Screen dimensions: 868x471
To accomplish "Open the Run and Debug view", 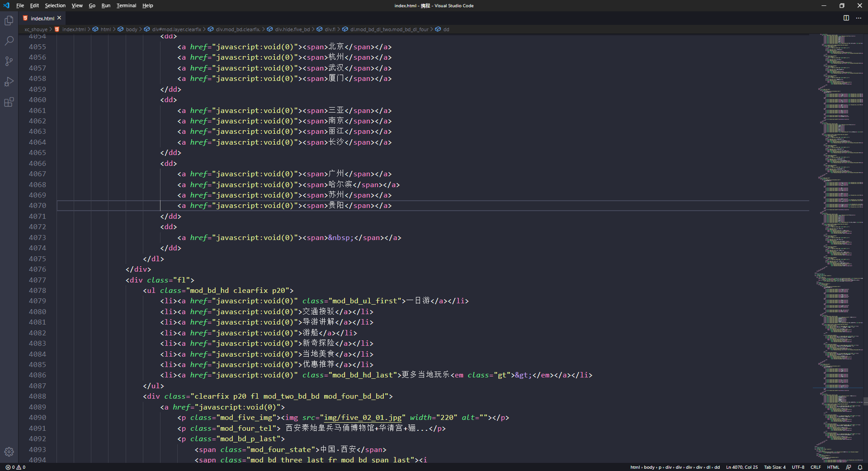I will 9,81.
